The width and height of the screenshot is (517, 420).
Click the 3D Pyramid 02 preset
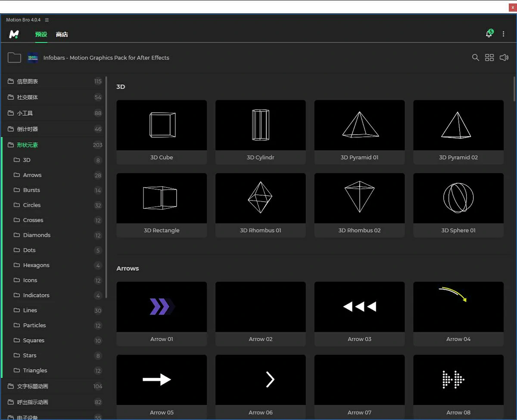coord(458,132)
